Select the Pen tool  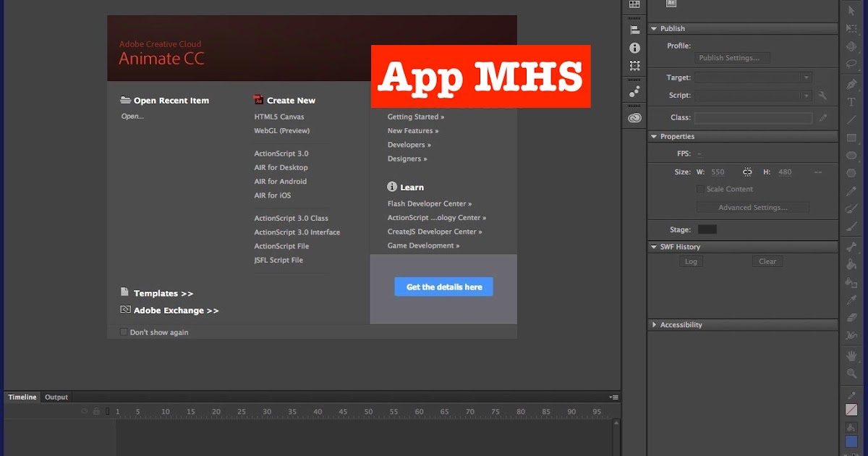[x=851, y=85]
